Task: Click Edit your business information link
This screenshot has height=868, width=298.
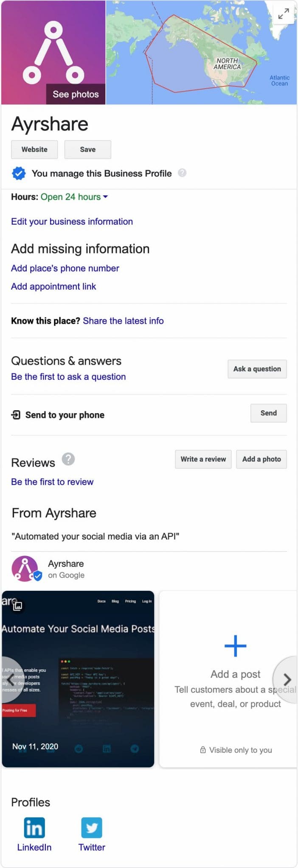Action: pyautogui.click(x=72, y=222)
